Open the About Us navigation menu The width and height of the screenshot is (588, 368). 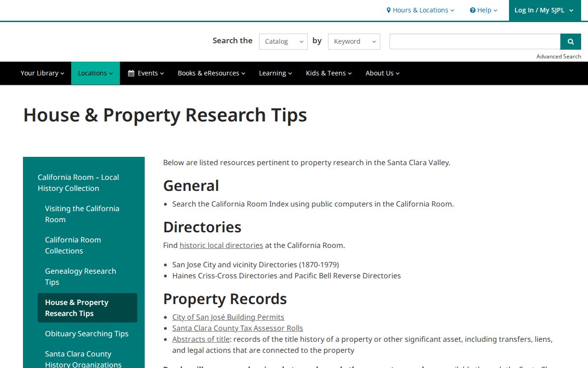click(x=383, y=73)
